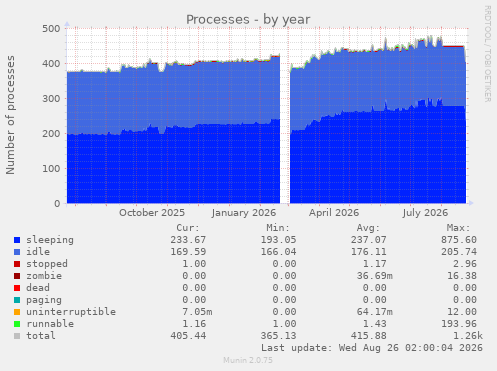Select the dead legend color swatch
This screenshot has width=497, height=371.
pyautogui.click(x=17, y=288)
